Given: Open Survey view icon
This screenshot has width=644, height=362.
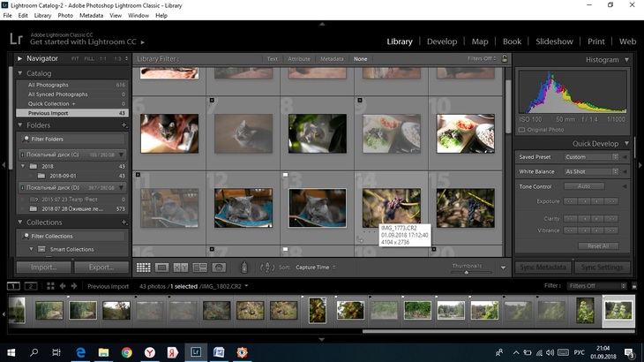Looking at the screenshot, I should 199,268.
